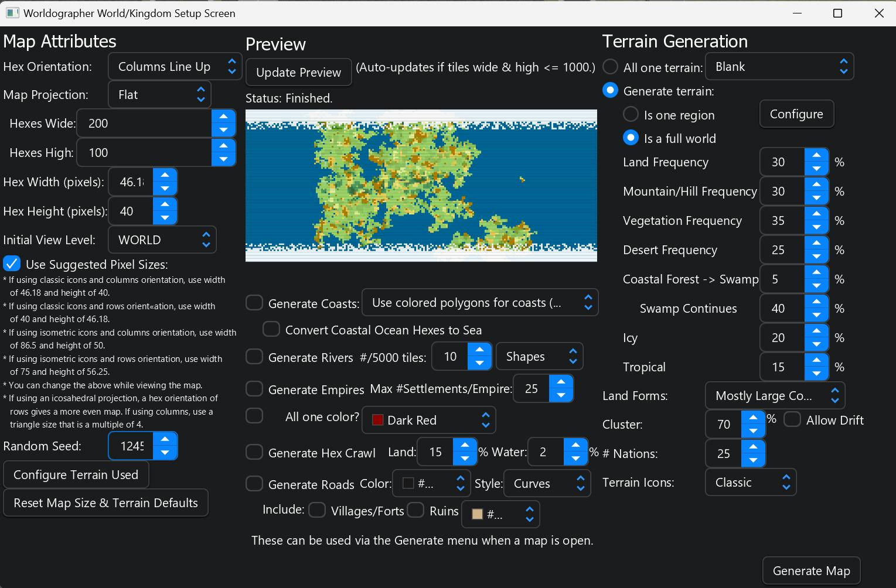Viewport: 896px width, 588px height.
Task: Open the Dark Red color selector
Action: [428, 420]
